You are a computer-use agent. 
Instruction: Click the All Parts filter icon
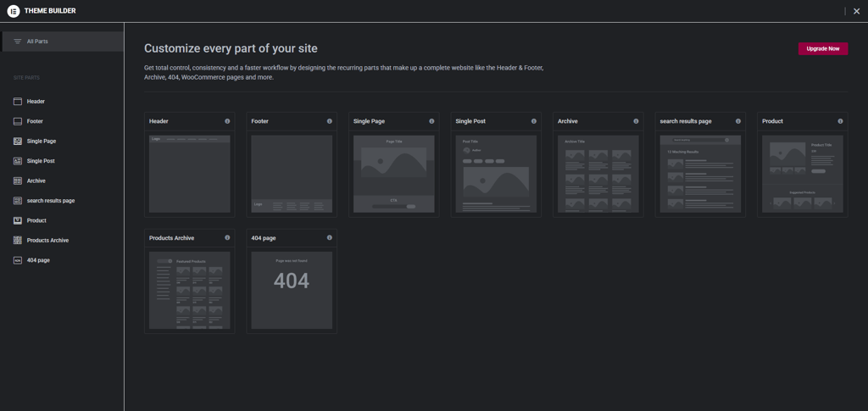pyautogui.click(x=17, y=42)
